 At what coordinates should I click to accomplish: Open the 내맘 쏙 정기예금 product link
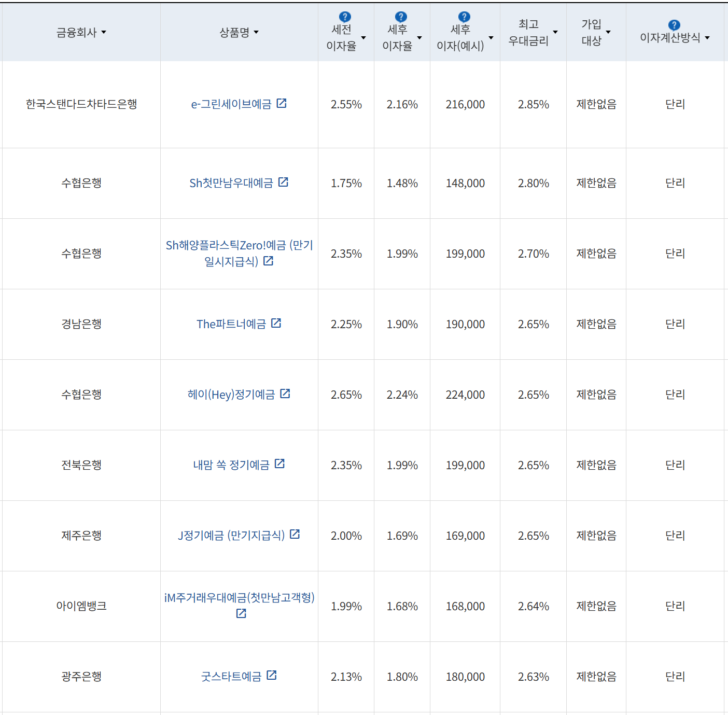(232, 464)
